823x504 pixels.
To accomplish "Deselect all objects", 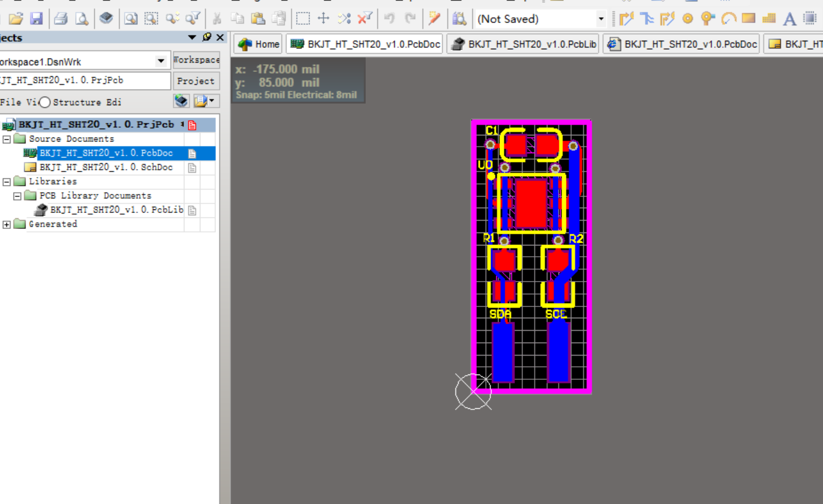I will point(344,19).
